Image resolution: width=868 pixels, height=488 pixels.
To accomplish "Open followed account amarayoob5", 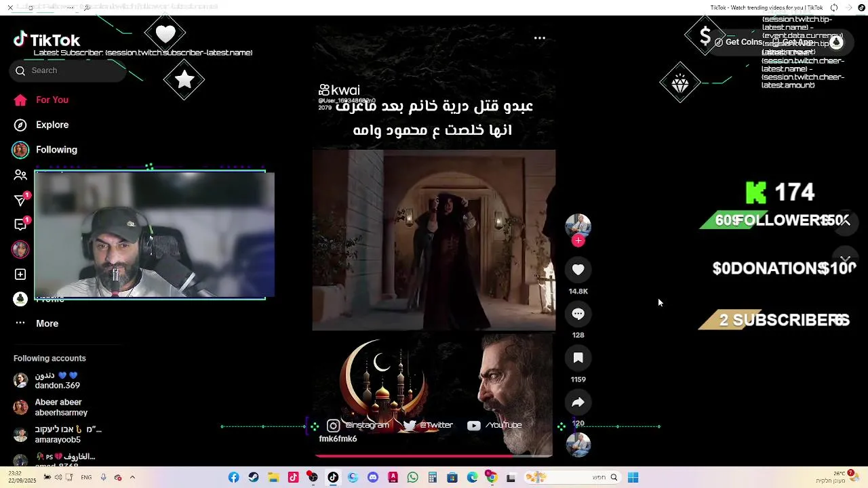I will click(x=58, y=434).
